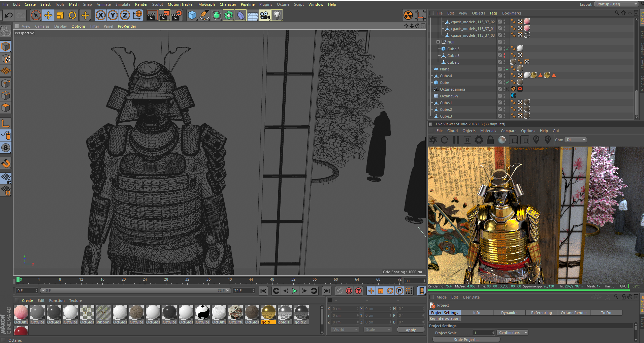Click the Scale Project... button
644x343 pixels.
[x=466, y=340]
